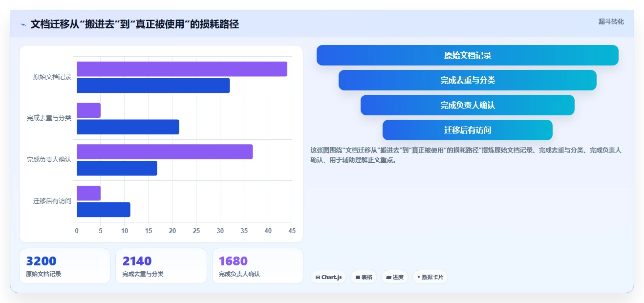Click the blue bar for 原始文档记录
The width and height of the screenshot is (644, 303).
[153, 86]
